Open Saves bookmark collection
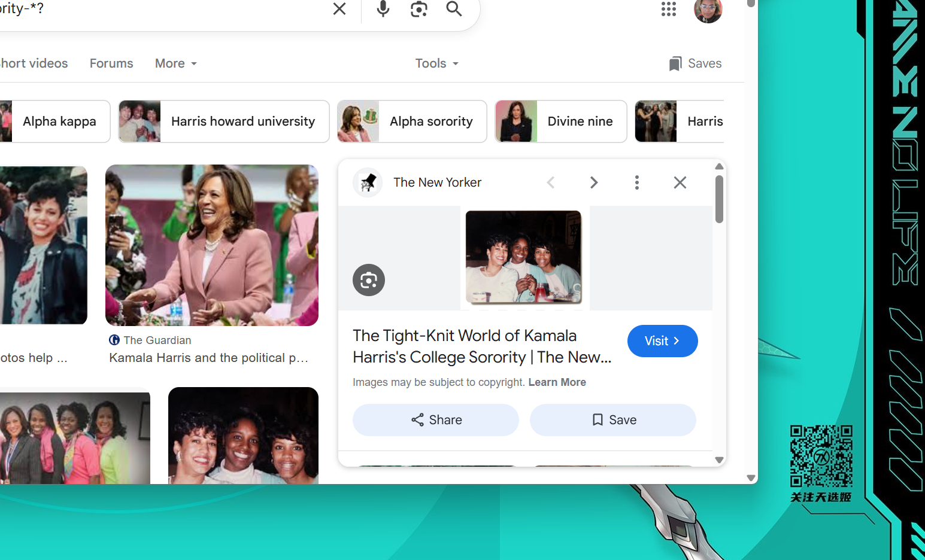 [x=695, y=63]
